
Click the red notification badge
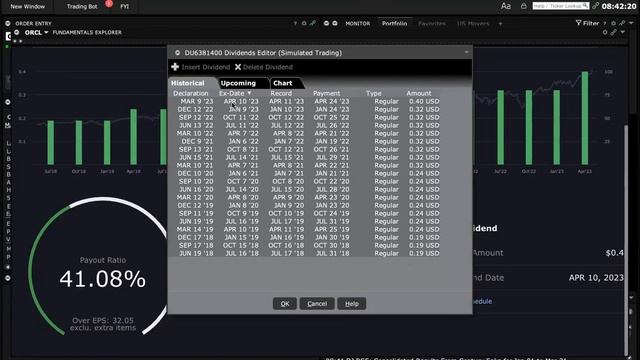point(109,4)
